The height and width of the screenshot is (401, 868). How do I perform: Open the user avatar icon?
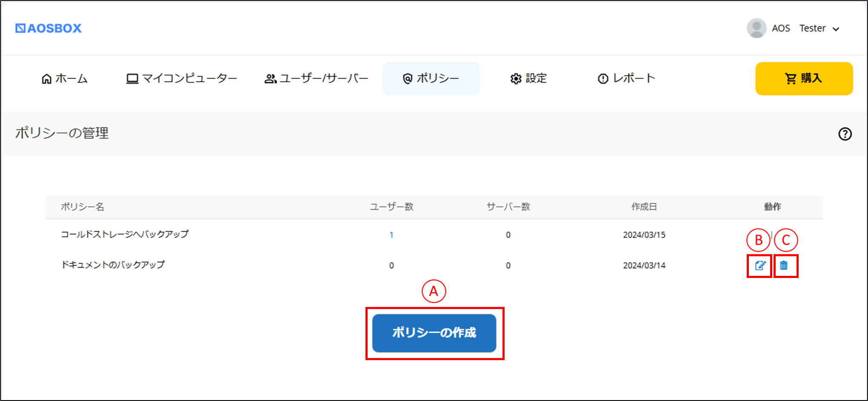(x=757, y=28)
